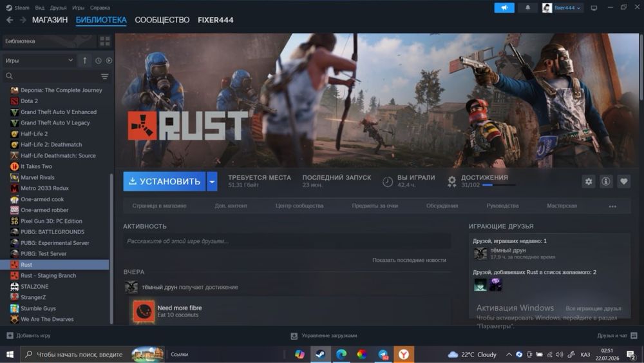Toggle recent activity clock filter
This screenshot has width=644, height=363.
point(98,61)
